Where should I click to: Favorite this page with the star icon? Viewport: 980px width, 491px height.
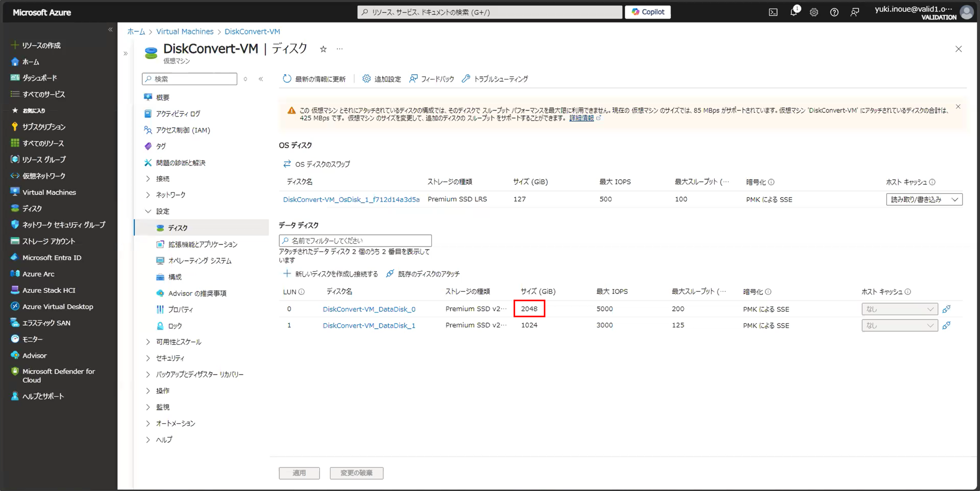tap(323, 49)
